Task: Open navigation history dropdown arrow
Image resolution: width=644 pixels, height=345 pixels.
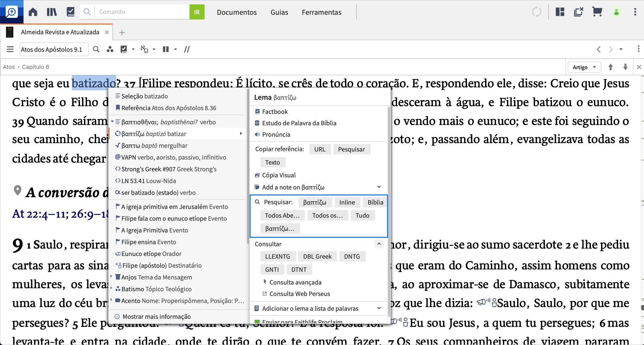Action: pyautogui.click(x=621, y=49)
